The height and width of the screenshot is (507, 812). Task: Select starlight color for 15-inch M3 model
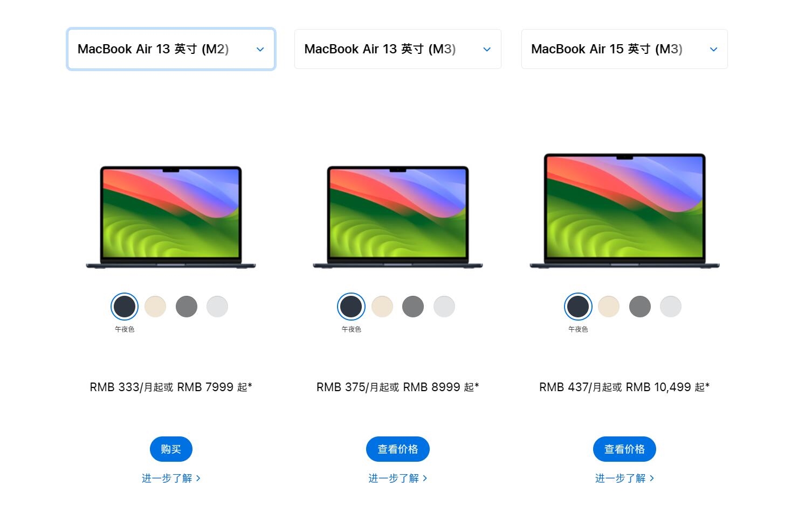point(609,307)
